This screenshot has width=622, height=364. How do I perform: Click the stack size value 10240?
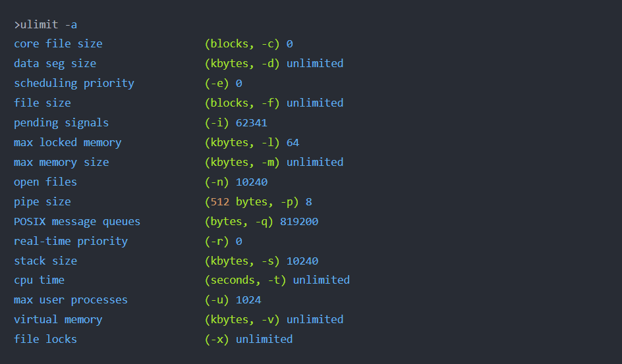[x=302, y=261]
